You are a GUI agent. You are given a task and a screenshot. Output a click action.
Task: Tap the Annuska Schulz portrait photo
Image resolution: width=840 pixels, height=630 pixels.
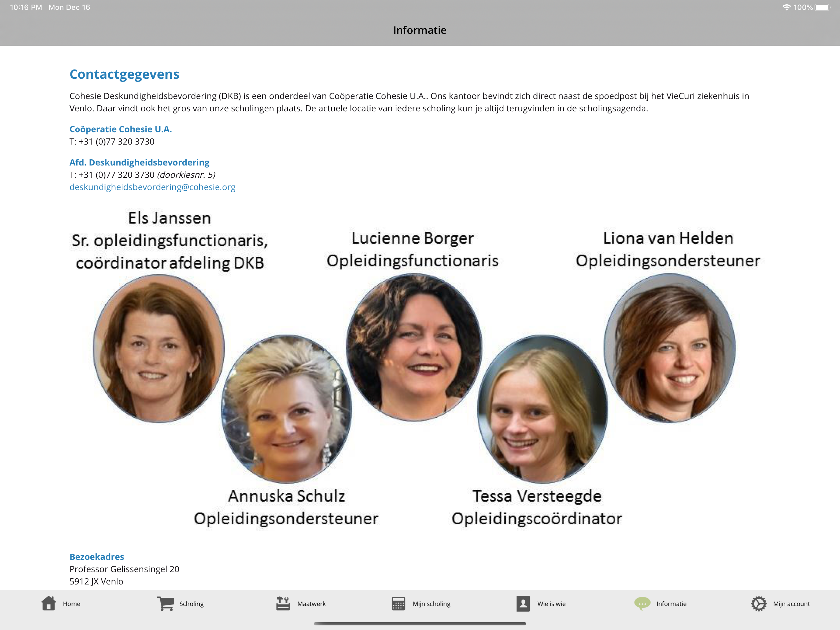coord(286,409)
